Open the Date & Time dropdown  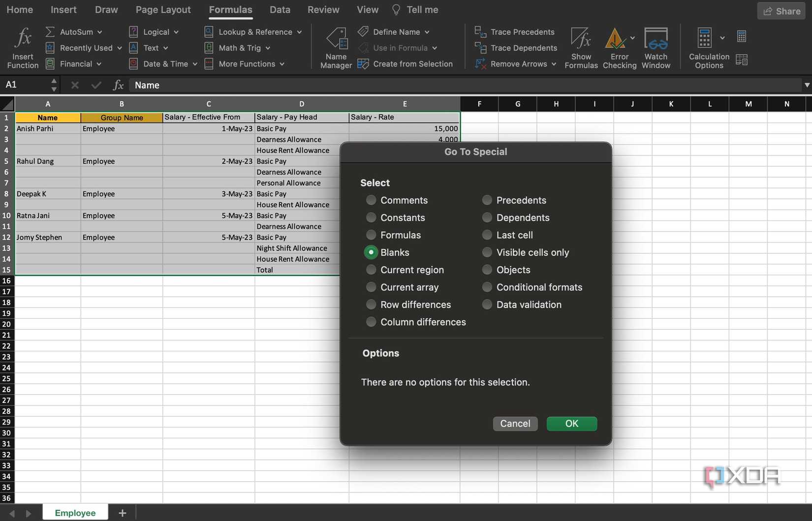pyautogui.click(x=162, y=64)
